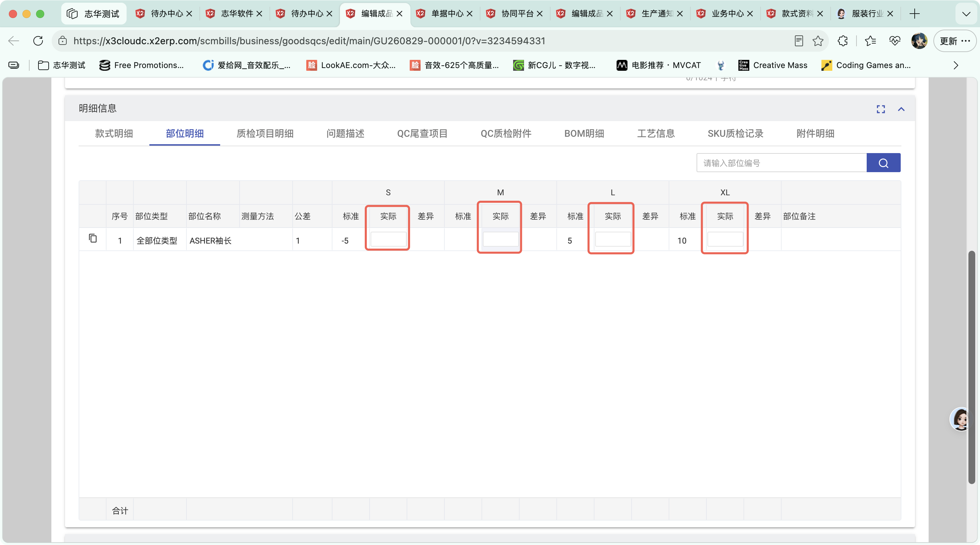
Task: Open 志华测试 bookmark folder
Action: click(62, 65)
